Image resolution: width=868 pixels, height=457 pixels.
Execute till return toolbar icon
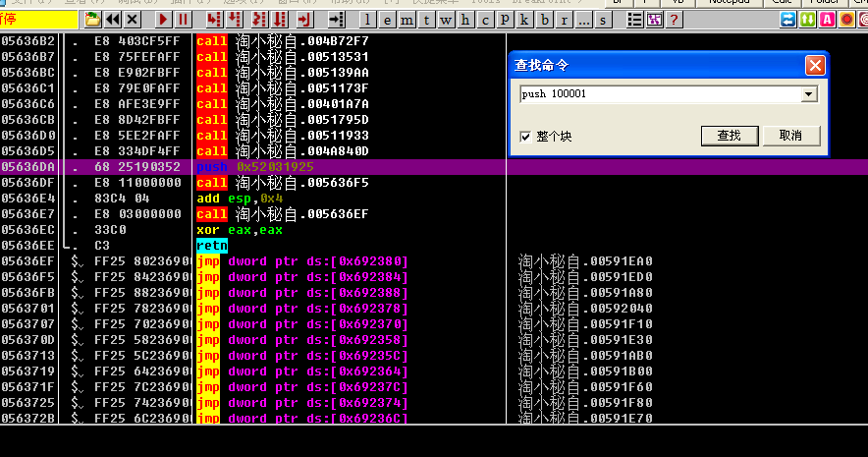[x=304, y=20]
